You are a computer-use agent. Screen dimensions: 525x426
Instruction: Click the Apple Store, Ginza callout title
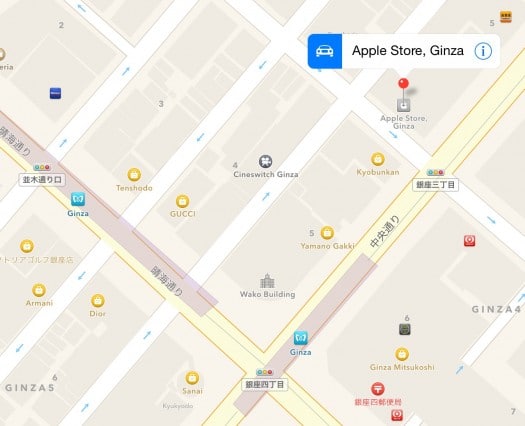[408, 51]
